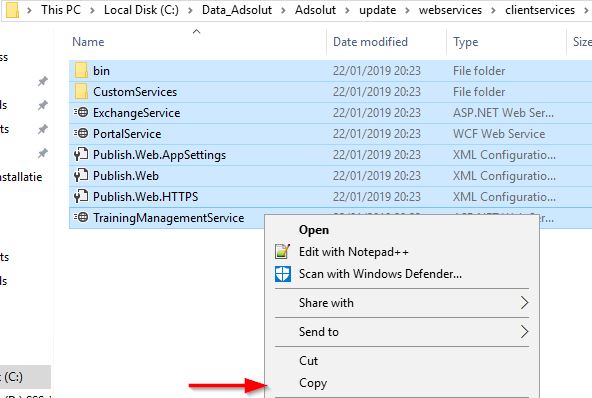Expand the Send to submenu arrow
The width and height of the screenshot is (592, 398).
coord(524,332)
